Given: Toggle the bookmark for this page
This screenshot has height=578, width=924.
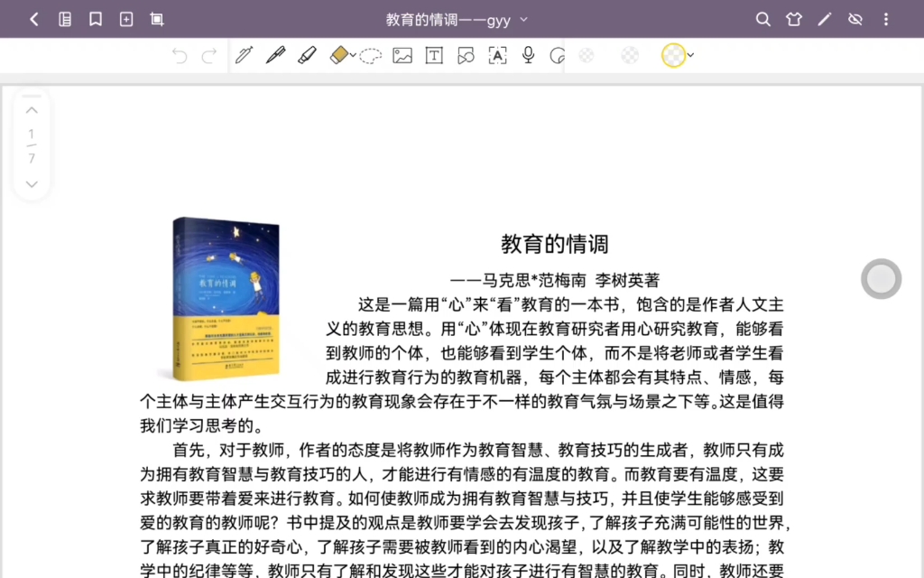Looking at the screenshot, I should pos(96,18).
